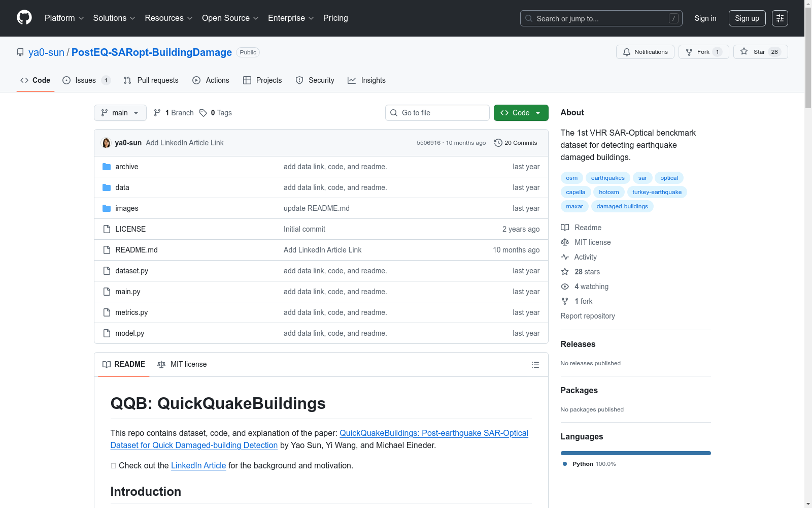
Task: Open the data folder
Action: (x=122, y=187)
